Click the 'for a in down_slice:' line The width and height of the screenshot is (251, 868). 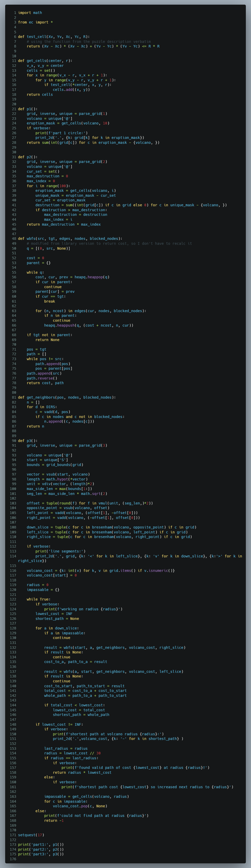coord(57,628)
